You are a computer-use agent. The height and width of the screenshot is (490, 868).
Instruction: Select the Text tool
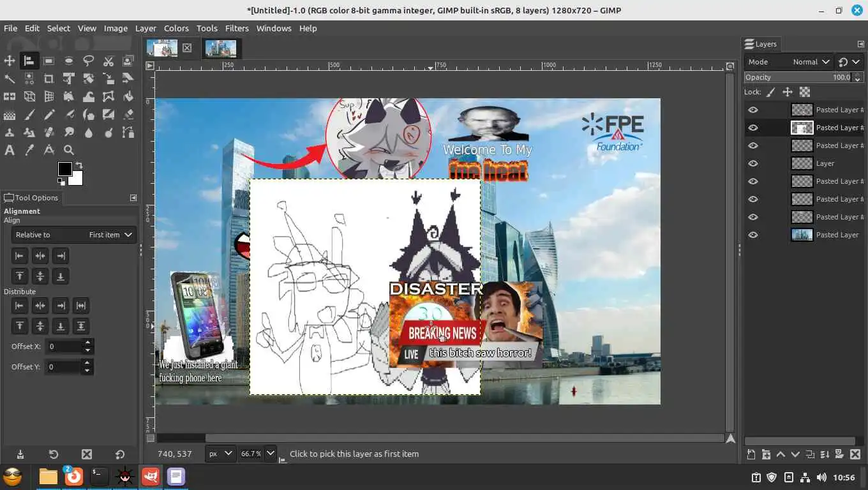click(10, 151)
